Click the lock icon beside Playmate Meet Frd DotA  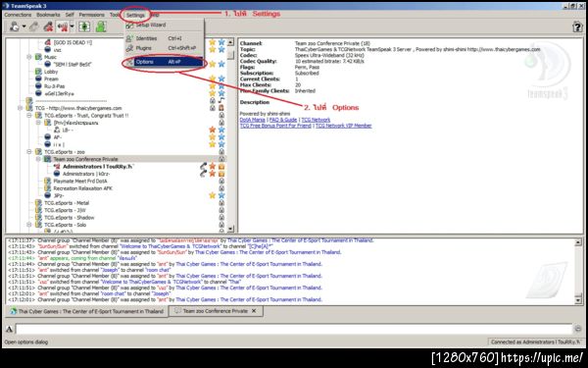tap(221, 181)
